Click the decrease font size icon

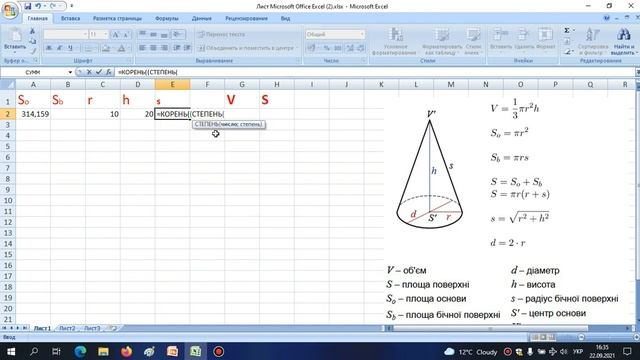126,35
